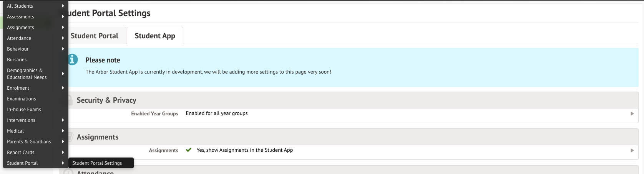The height and width of the screenshot is (174, 644).
Task: Expand the Enabled Year Groups row arrow
Action: click(x=632, y=114)
